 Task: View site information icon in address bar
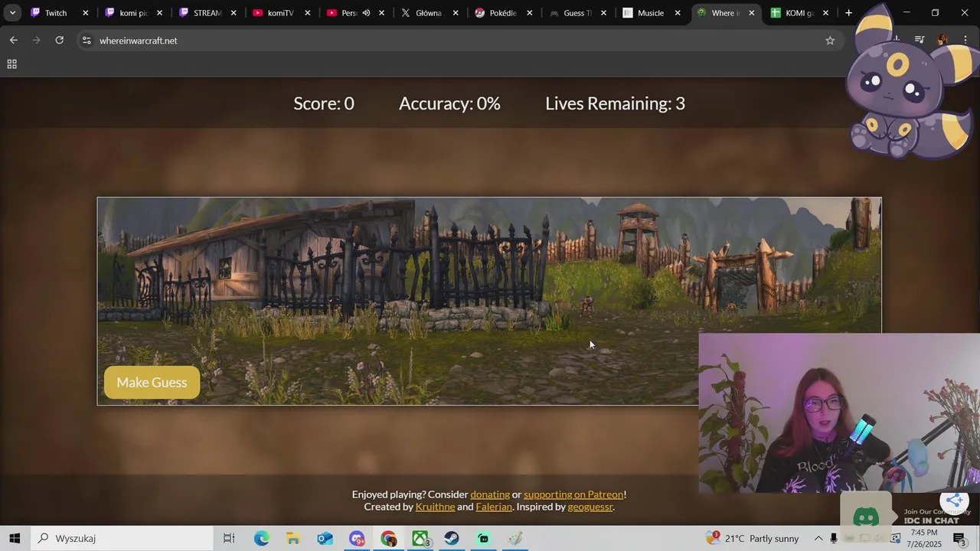click(87, 41)
